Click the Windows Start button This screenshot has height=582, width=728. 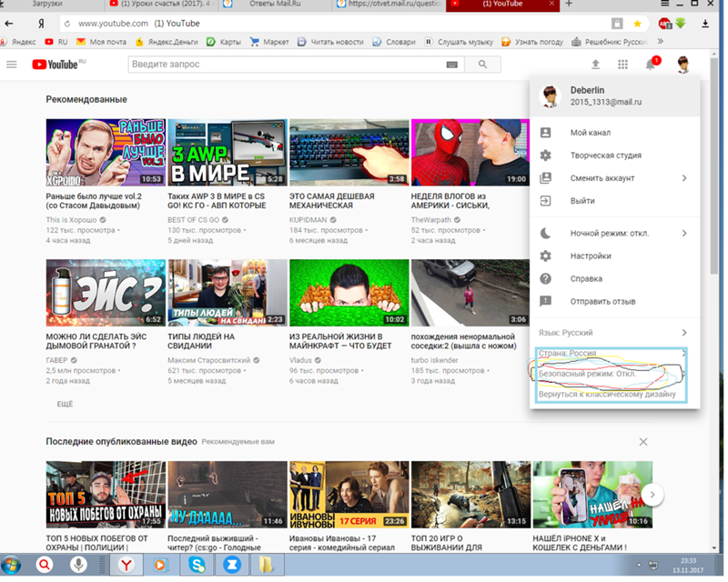coord(11,565)
